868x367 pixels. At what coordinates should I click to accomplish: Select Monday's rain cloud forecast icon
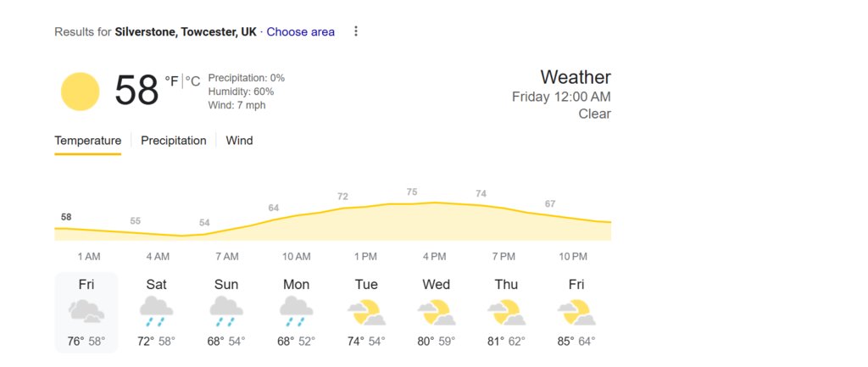[296, 311]
